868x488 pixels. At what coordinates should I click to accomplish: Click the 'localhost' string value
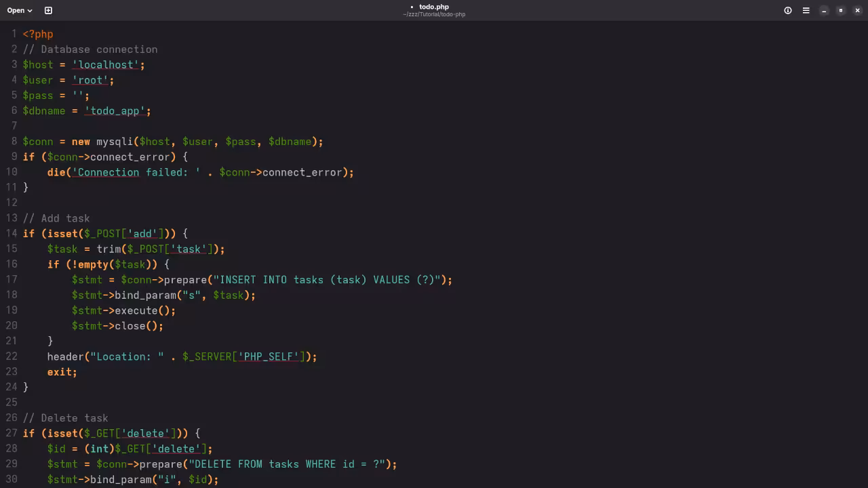(108, 65)
